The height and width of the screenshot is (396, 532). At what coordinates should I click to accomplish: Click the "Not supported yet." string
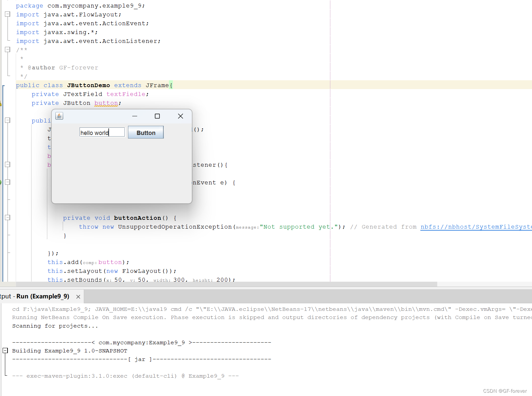(x=299, y=227)
